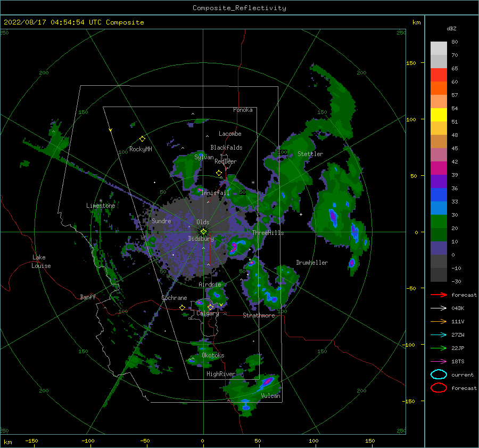Click the green 22JP arrow icon
This screenshot has width=479, height=448.
click(439, 348)
